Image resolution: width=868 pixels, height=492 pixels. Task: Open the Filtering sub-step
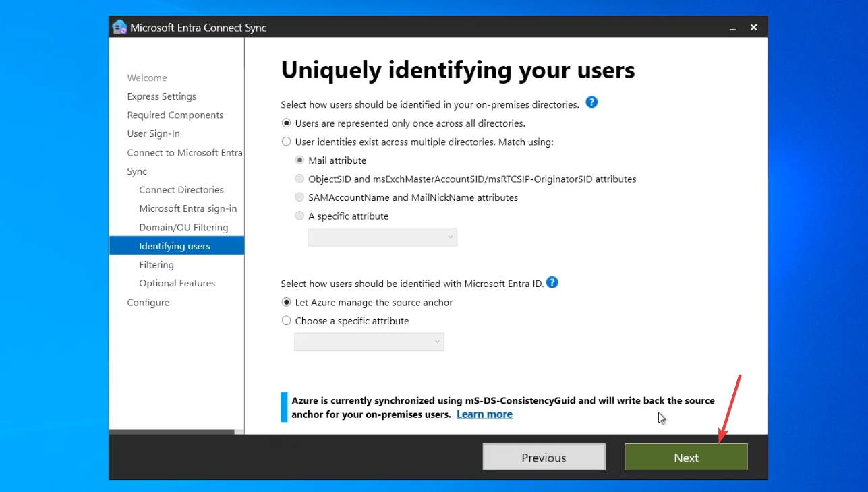(156, 265)
